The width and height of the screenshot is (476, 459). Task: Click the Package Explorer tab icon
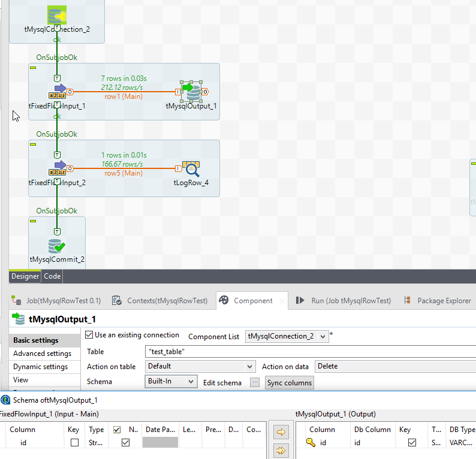pos(408,300)
